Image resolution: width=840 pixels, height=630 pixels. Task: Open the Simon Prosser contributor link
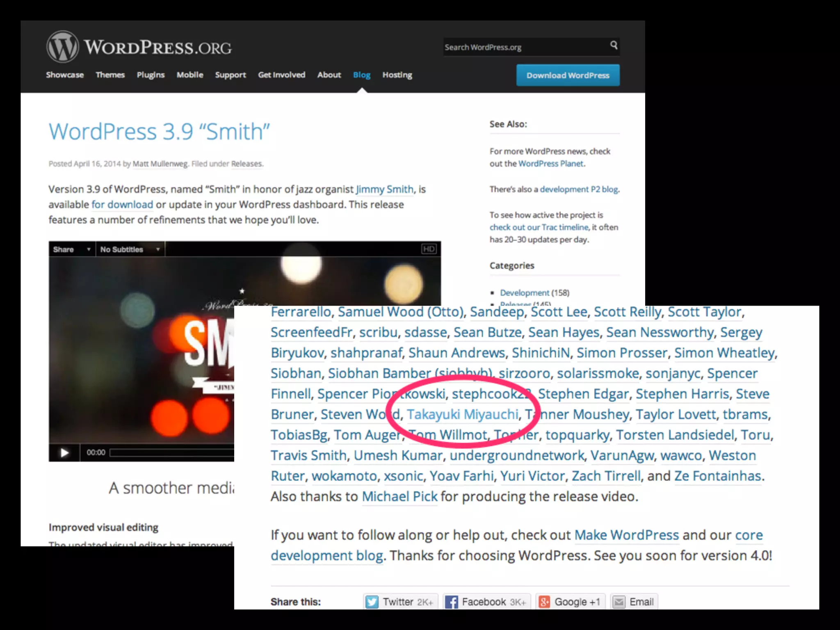(622, 353)
